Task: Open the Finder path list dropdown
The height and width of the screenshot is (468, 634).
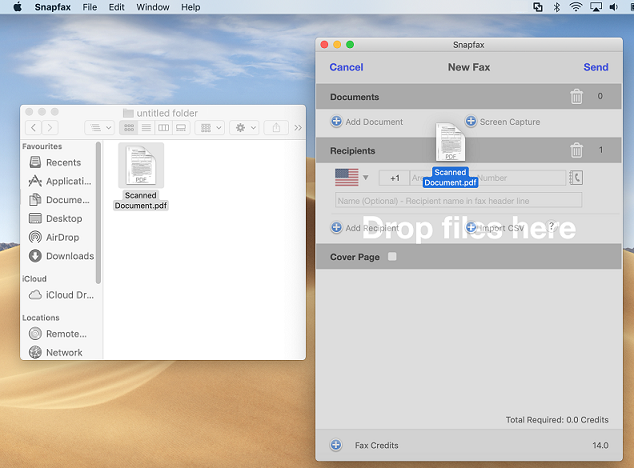Action: (x=100, y=128)
